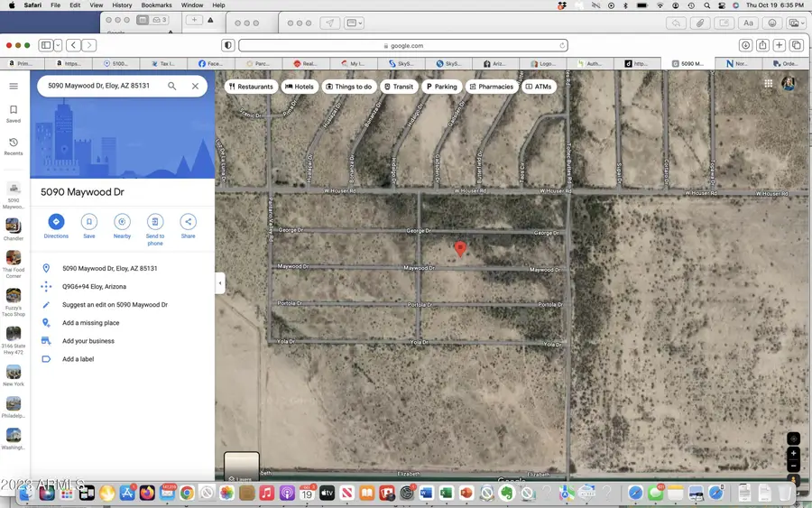The image size is (812, 508).
Task: Click the google.com address bar
Action: (x=403, y=46)
